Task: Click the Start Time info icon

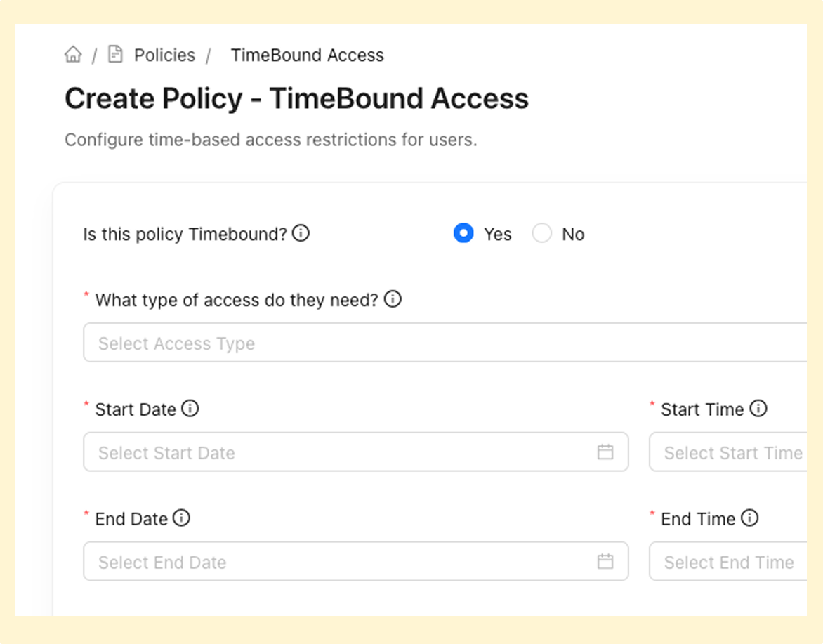Action: click(758, 408)
